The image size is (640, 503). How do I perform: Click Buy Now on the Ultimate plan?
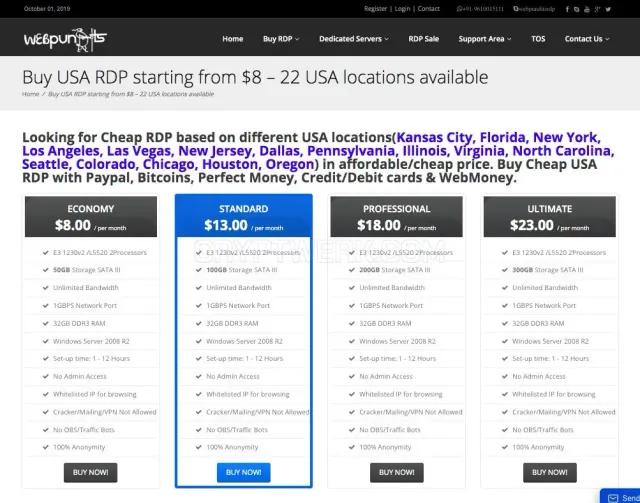click(x=550, y=472)
